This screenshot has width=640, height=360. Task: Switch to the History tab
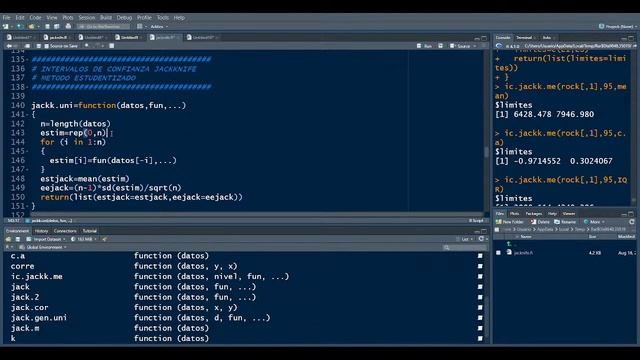41,231
